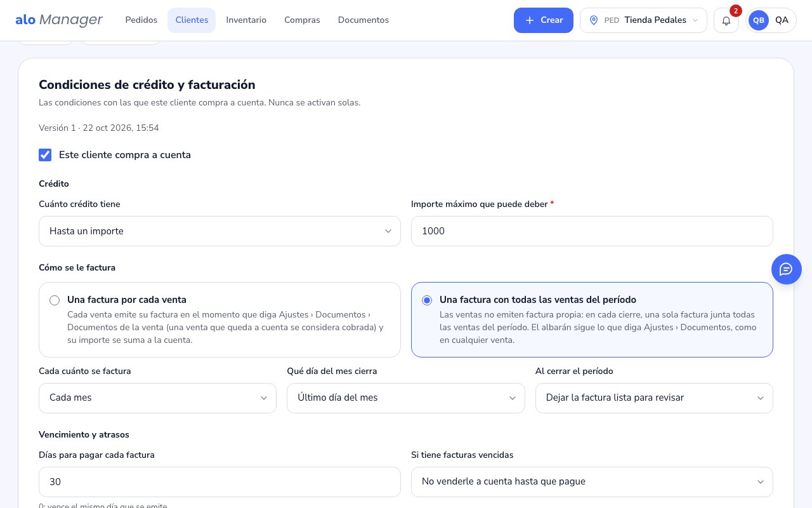812x508 pixels.
Task: Go to the Clientes tab
Action: pos(192,20)
